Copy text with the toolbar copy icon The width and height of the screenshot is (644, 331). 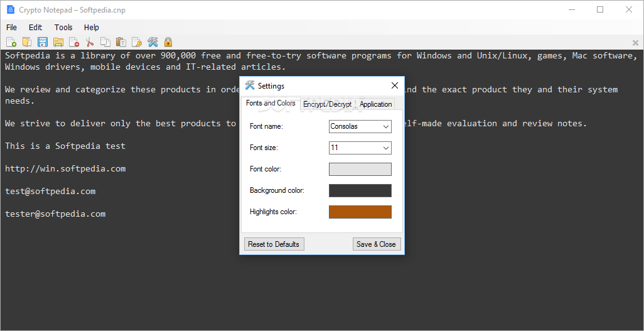105,42
